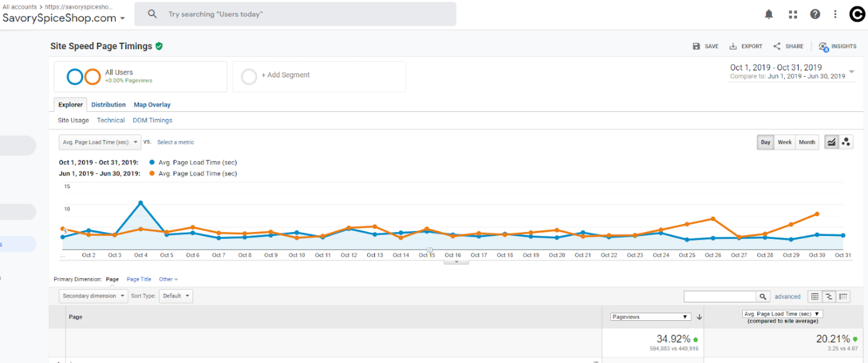Click the Add Segment box
This screenshot has height=363, width=868.
tap(319, 76)
